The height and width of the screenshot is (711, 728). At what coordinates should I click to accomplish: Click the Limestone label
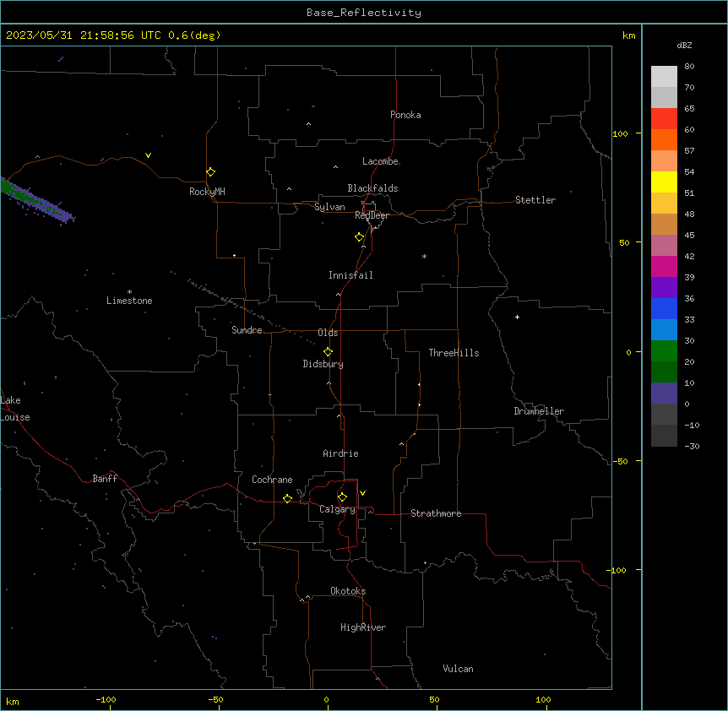coord(129,301)
